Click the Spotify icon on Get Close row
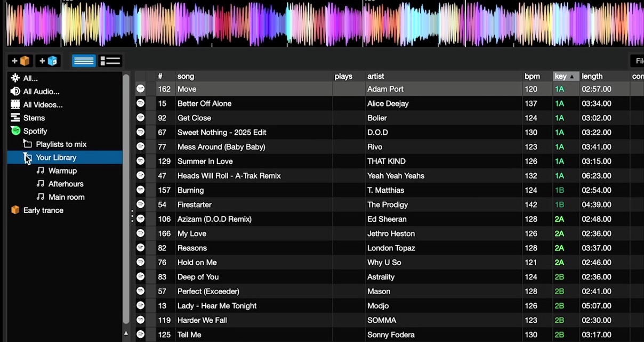The image size is (644, 342). [x=140, y=118]
